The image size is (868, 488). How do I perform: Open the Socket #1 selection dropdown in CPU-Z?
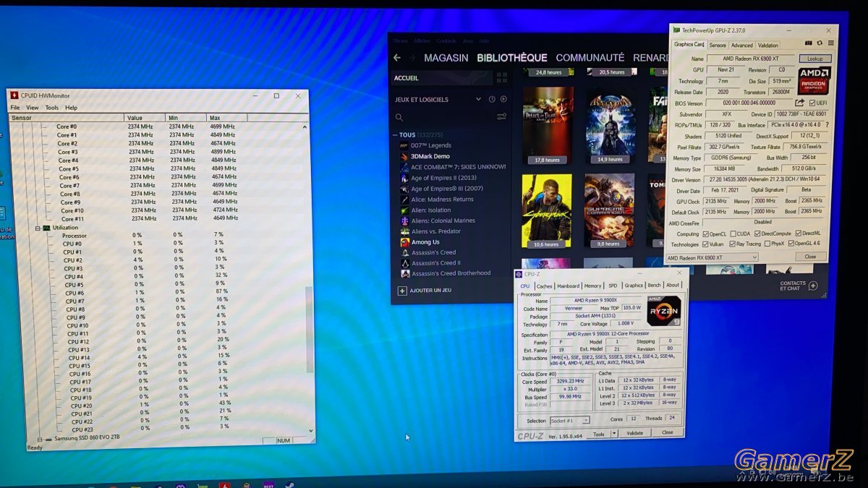[x=570, y=420]
